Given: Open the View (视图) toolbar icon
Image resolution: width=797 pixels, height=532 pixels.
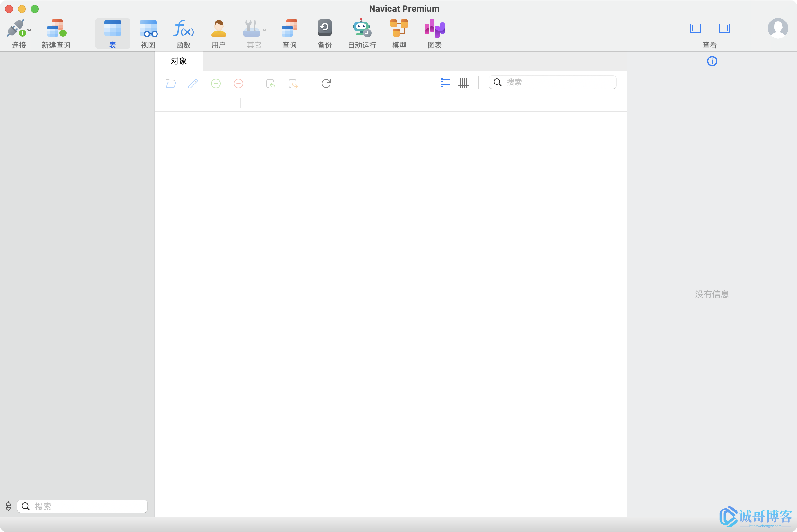Looking at the screenshot, I should [148, 28].
